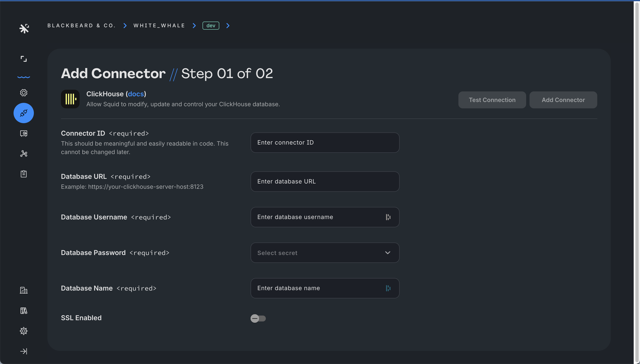Focus the Enter database username field
Image resolution: width=640 pixels, height=364 pixels.
pos(325,217)
